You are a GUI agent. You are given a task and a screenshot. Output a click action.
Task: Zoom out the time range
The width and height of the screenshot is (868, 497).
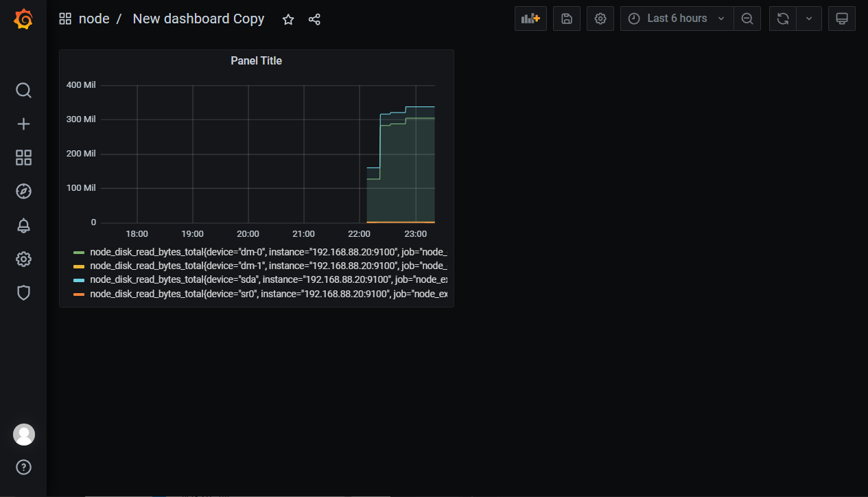(x=747, y=19)
